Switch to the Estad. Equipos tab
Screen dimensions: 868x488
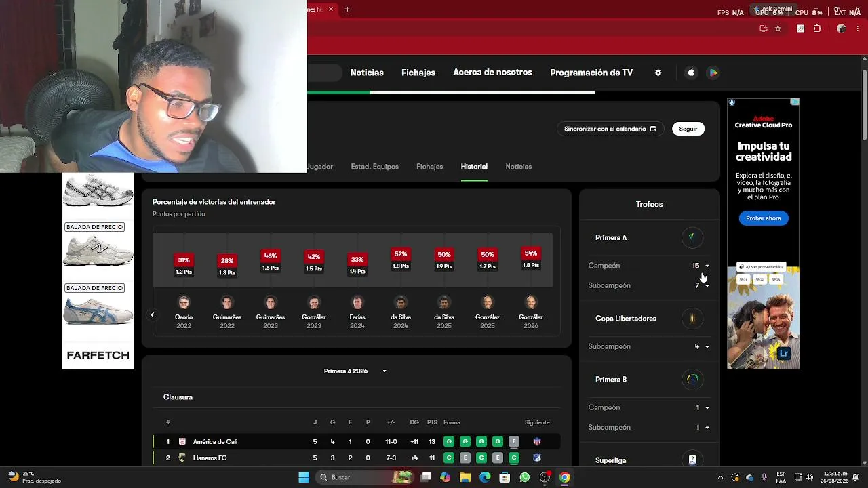[374, 167]
